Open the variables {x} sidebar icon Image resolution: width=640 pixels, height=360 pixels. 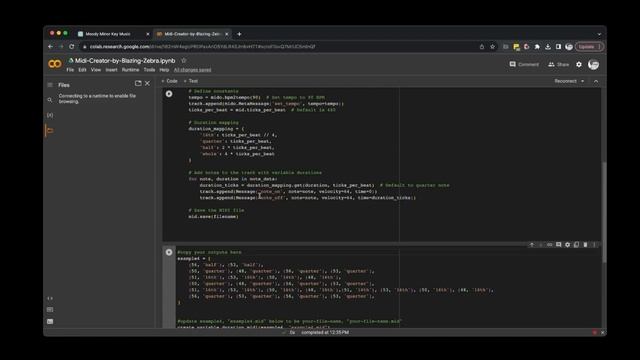(50, 116)
